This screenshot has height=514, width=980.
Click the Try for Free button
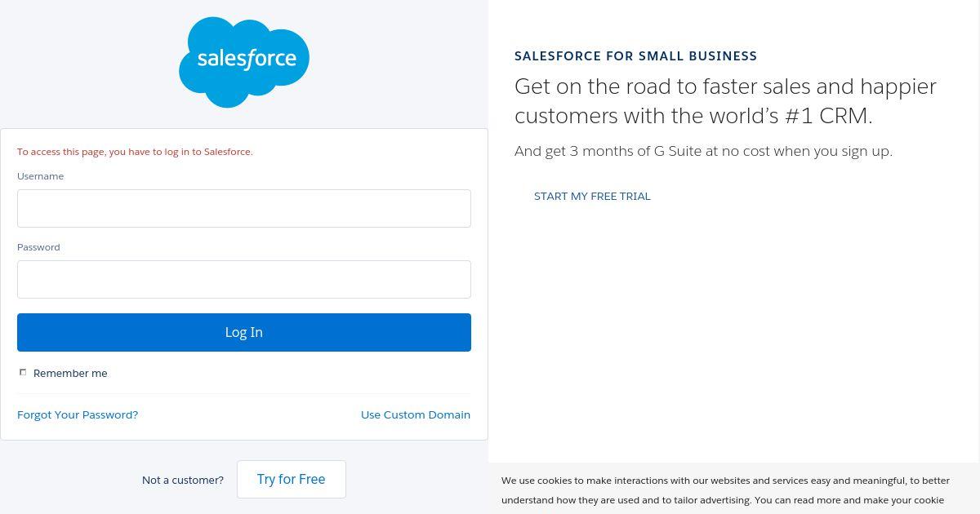(292, 479)
